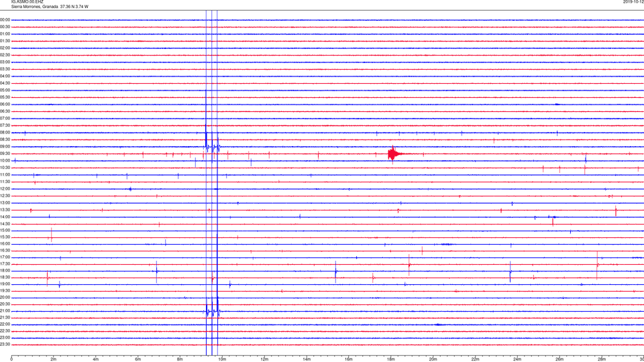
Task: Select the 07:30 trace time label
Action: coord(5,125)
